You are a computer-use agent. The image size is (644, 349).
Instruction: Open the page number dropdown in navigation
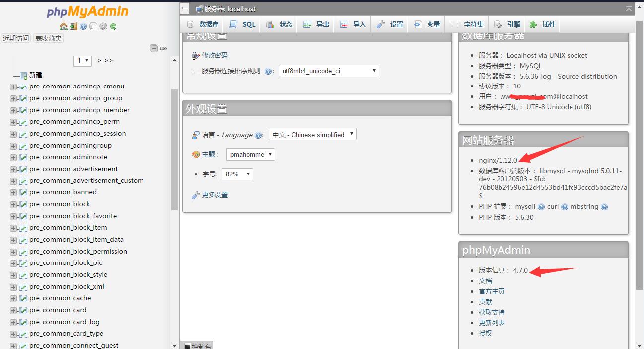tap(83, 60)
